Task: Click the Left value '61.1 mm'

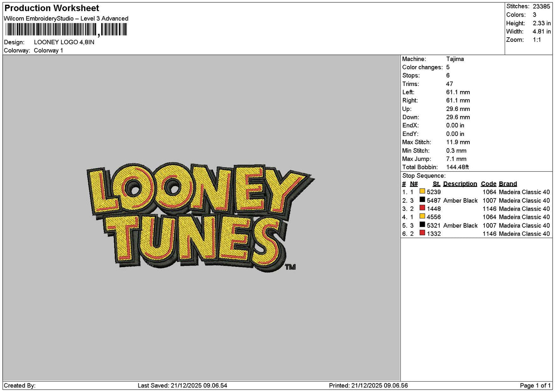Action: point(458,92)
